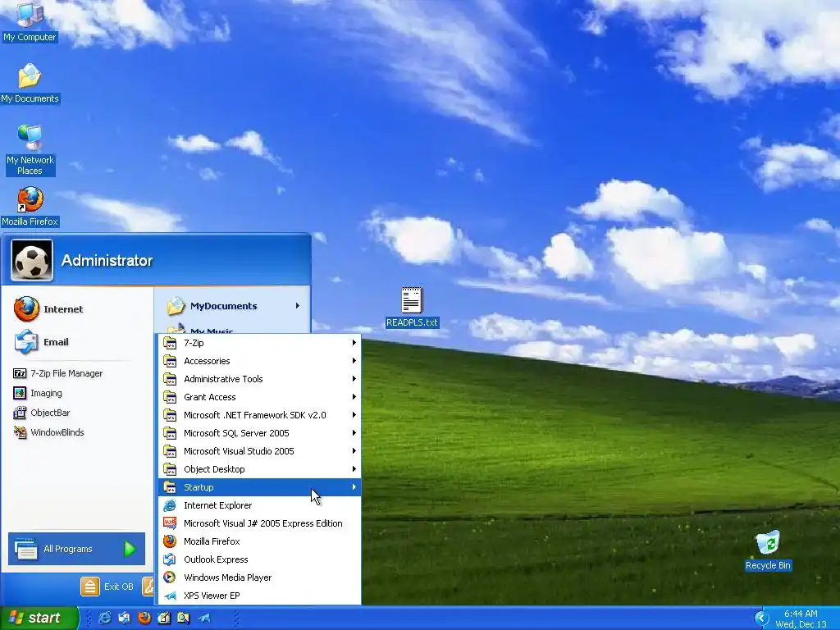840x630 pixels.
Task: Launch Windows Media Player from programs list
Action: coord(259,577)
